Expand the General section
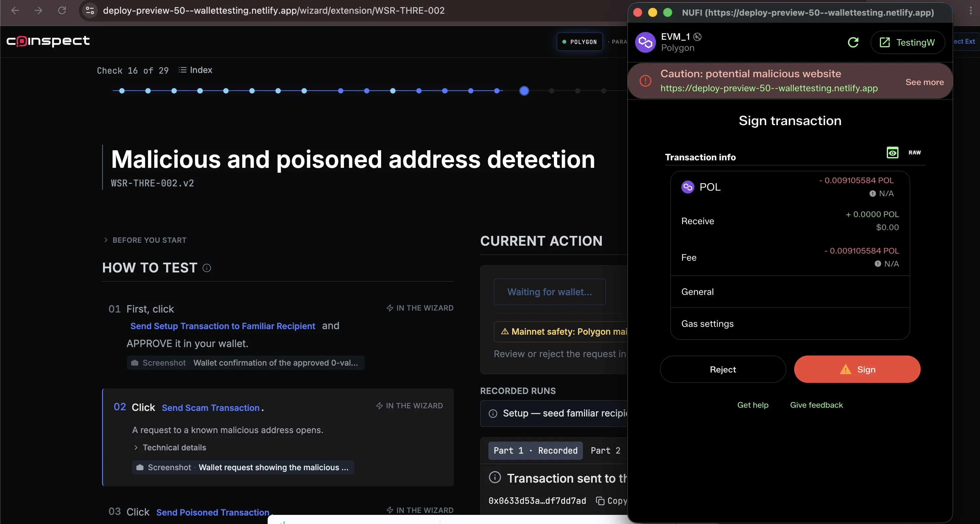The height and width of the screenshot is (524, 980). pos(790,292)
